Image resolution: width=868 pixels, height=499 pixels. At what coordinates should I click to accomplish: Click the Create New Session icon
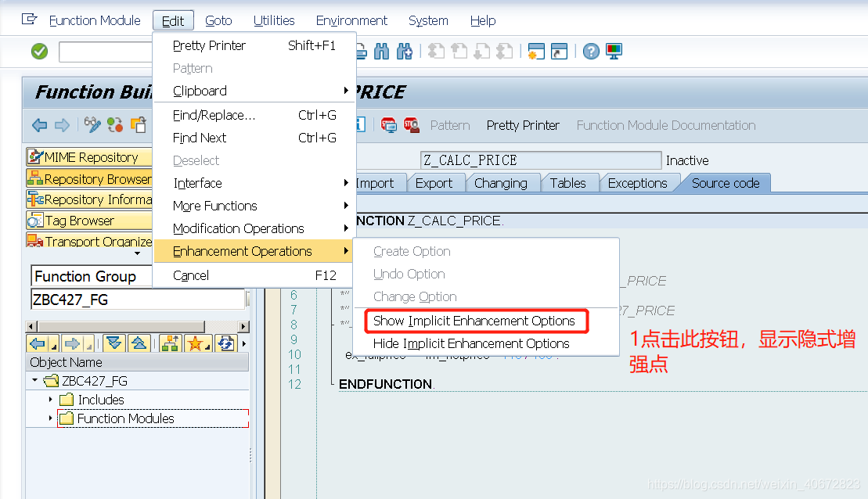point(536,52)
